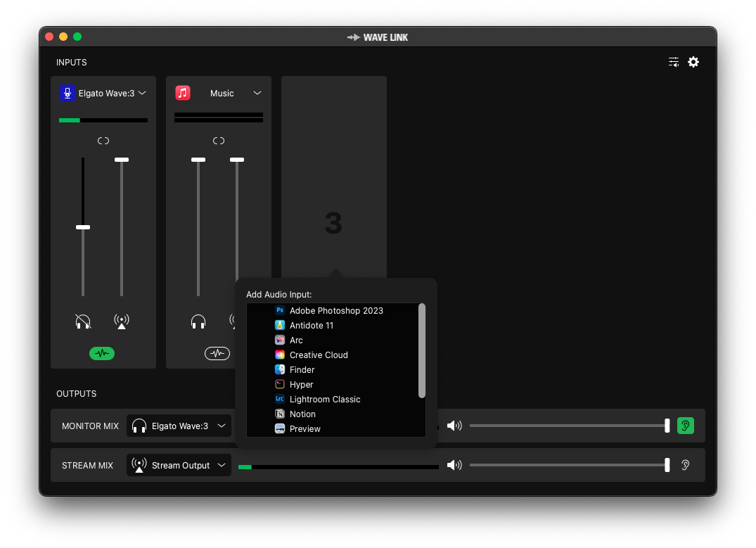Mute the Stream Mix output speaker
The height and width of the screenshot is (548, 756).
454,465
